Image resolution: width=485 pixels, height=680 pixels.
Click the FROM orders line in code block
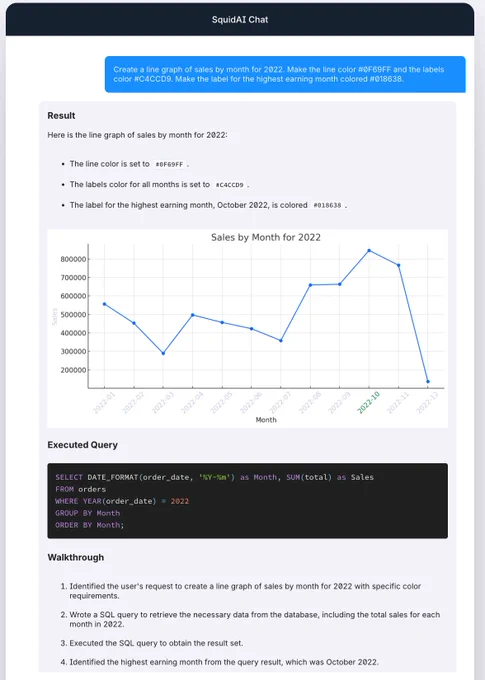(x=80, y=489)
